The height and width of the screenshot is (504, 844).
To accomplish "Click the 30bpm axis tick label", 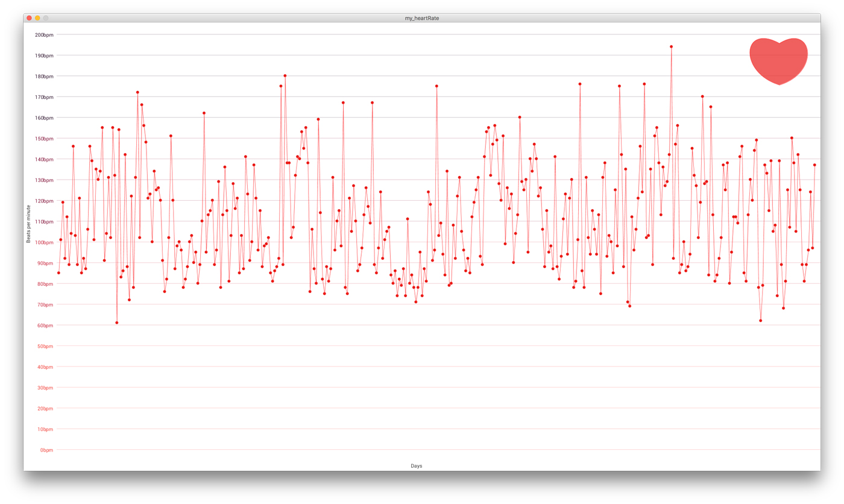I will (x=45, y=388).
